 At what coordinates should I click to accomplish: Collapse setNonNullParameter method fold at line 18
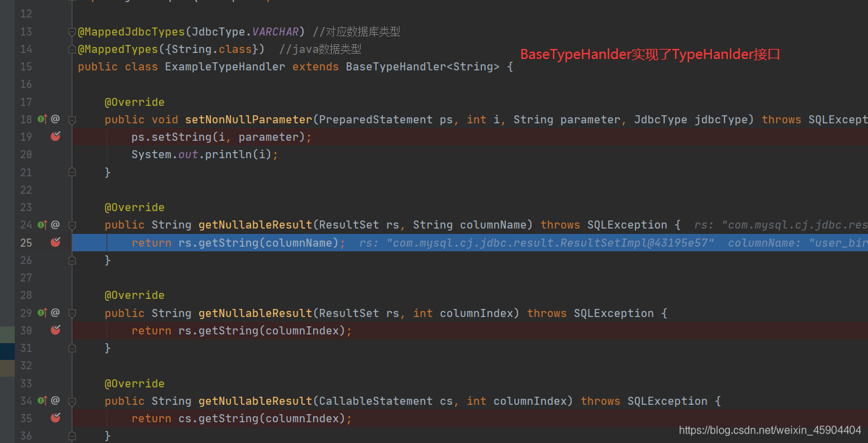72,119
